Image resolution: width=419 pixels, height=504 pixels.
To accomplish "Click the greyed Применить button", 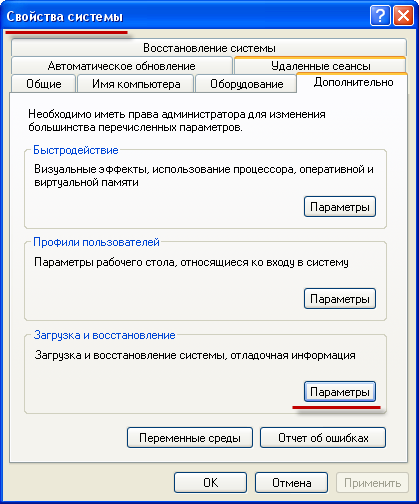I will tap(372, 482).
